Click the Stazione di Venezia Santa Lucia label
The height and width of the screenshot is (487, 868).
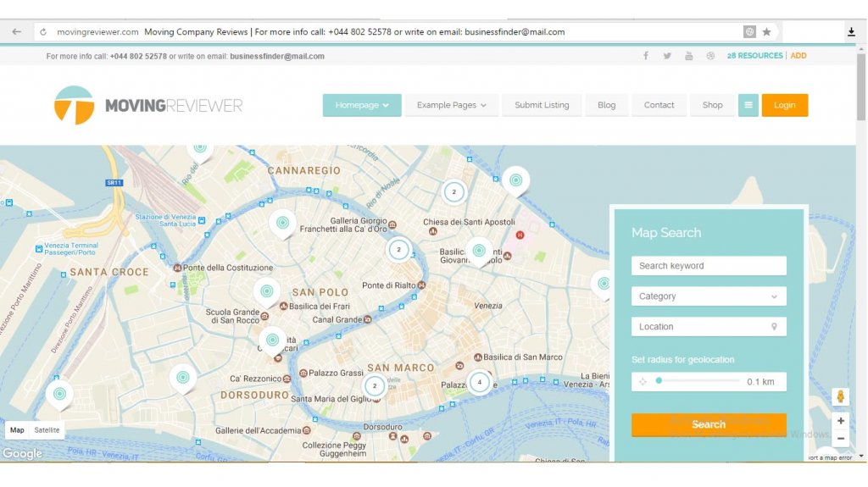pyautogui.click(x=165, y=220)
